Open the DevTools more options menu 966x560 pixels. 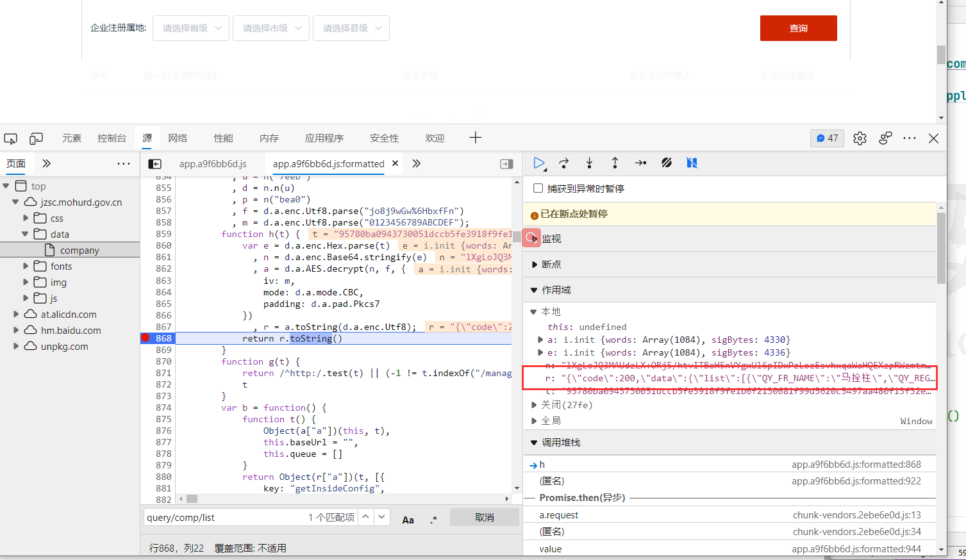(910, 138)
